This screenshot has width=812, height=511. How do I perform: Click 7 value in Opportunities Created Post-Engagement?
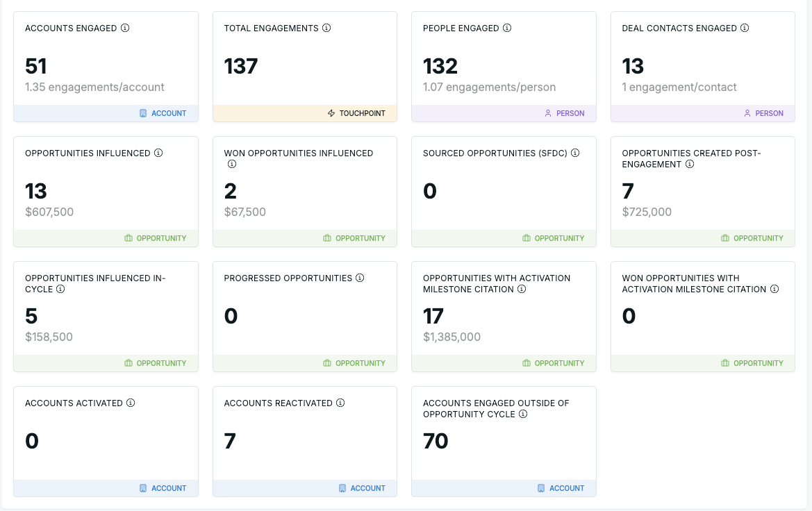point(628,191)
